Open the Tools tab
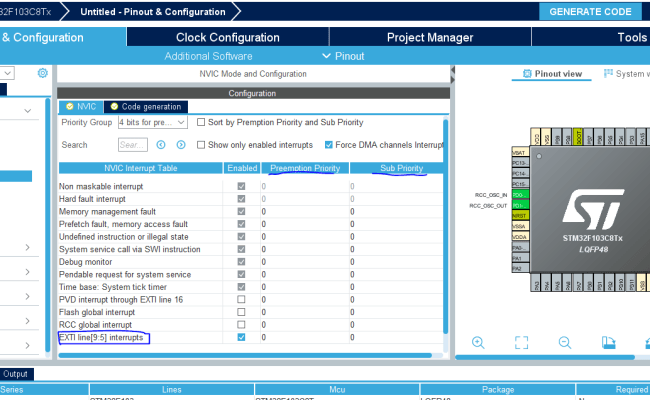650x400 pixels. 632,37
